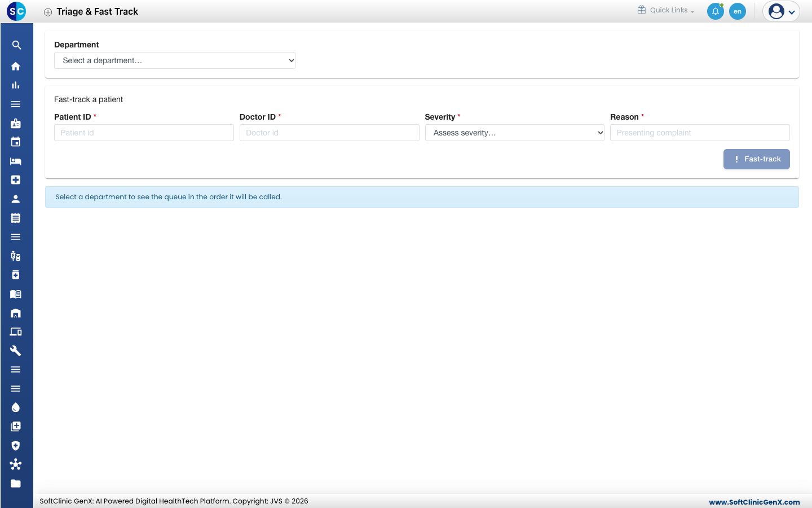
Task: Open the blood drop icon
Action: point(16,408)
